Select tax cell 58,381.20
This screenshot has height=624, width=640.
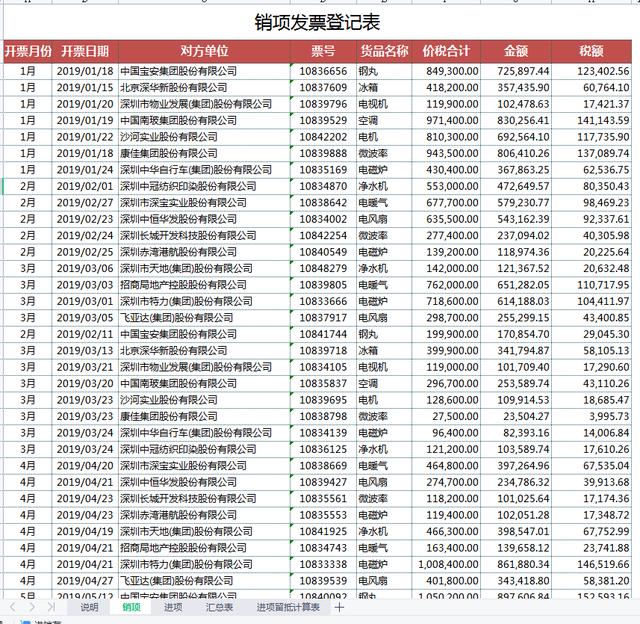pyautogui.click(x=591, y=581)
